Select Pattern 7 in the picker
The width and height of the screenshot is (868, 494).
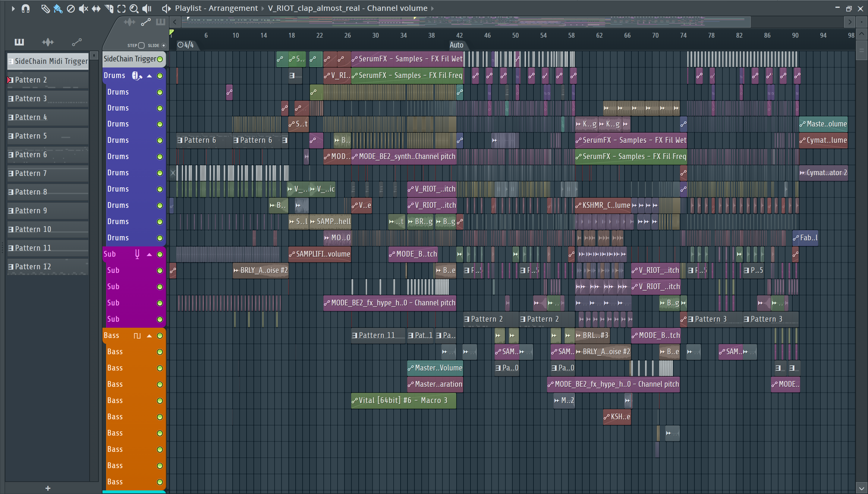point(30,173)
